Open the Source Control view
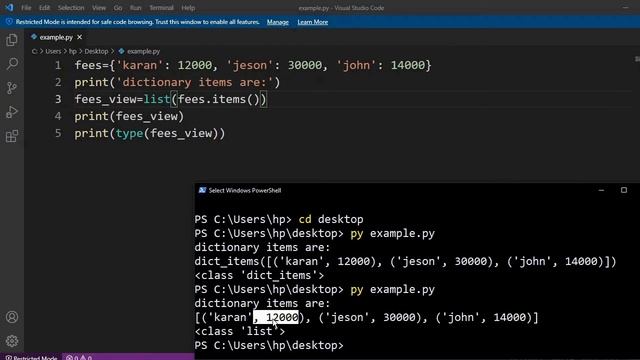Screen dimensions: 640x360 (x=12, y=88)
